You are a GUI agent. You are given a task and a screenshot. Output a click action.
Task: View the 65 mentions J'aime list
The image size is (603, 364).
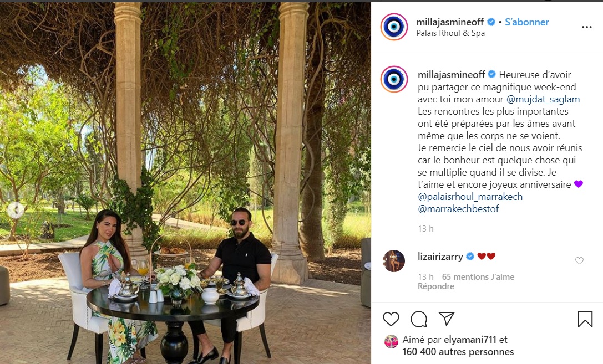tap(478, 277)
